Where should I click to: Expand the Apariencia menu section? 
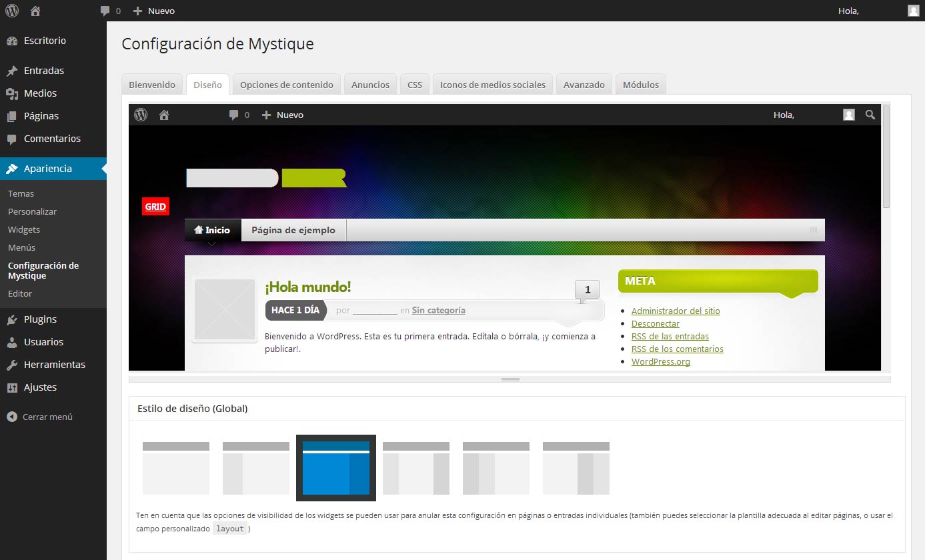[x=47, y=169]
